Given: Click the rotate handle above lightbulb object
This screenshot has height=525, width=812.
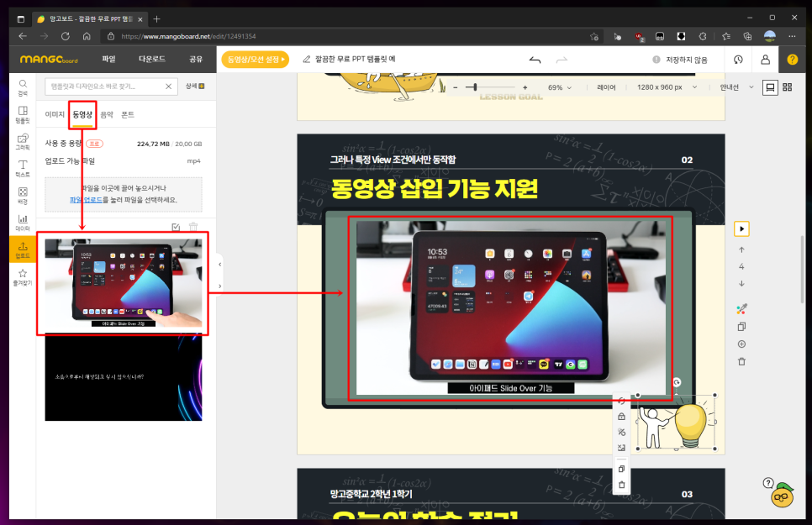Looking at the screenshot, I should point(677,382).
